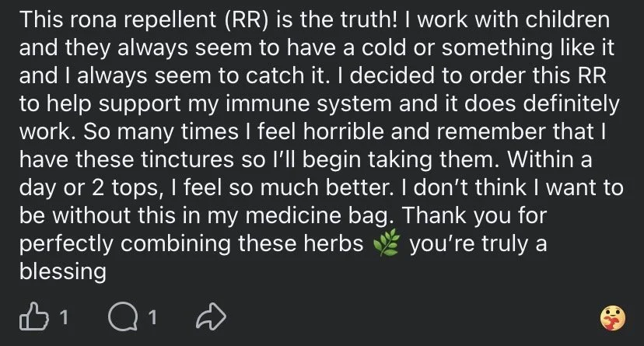Click the word 'blessing' on the last line
Image resolution: width=644 pixels, height=346 pixels.
click(63, 271)
